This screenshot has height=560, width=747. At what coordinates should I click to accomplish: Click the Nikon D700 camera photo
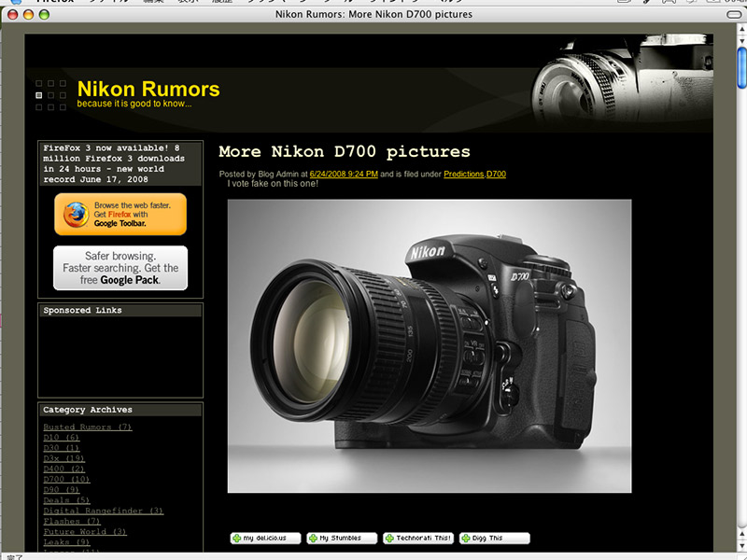(x=430, y=346)
